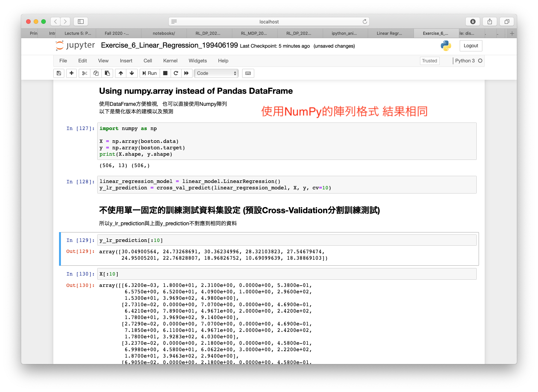The height and width of the screenshot is (392, 538).
Task: Click the y_lr_prediction[:10] code input cell
Action: (x=286, y=240)
